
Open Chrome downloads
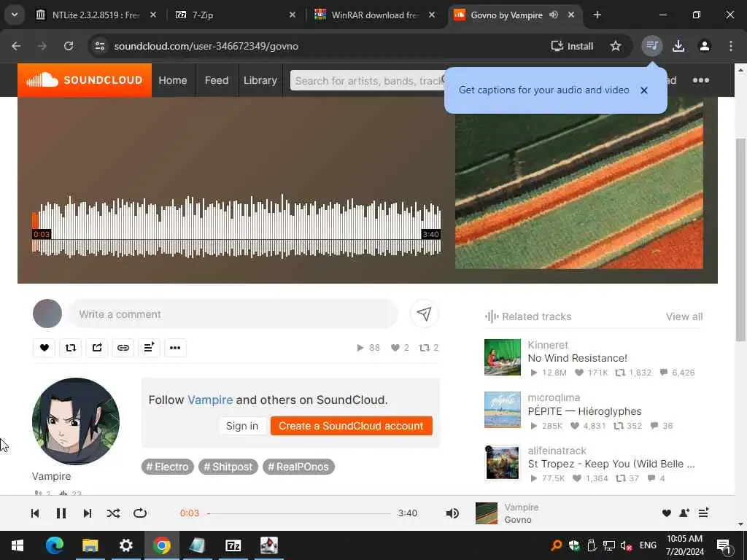coord(678,46)
